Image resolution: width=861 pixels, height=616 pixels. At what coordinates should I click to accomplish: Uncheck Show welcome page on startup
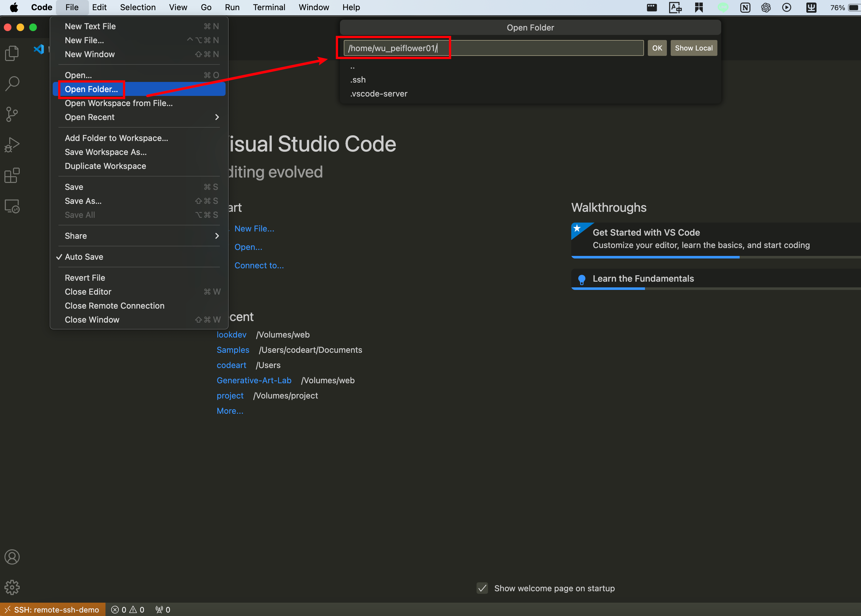click(482, 588)
